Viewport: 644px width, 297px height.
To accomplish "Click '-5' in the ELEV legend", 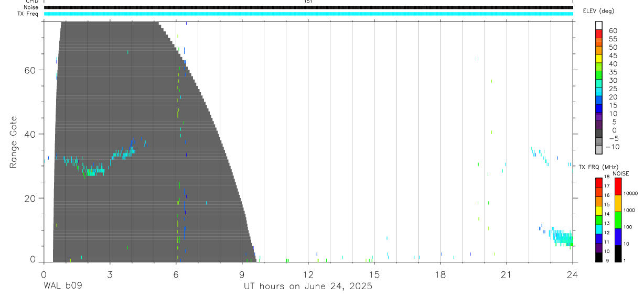I will click(613, 139).
